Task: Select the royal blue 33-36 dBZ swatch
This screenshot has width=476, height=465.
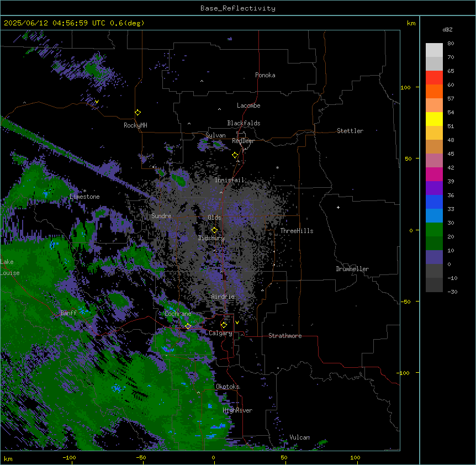Action: 434,202
